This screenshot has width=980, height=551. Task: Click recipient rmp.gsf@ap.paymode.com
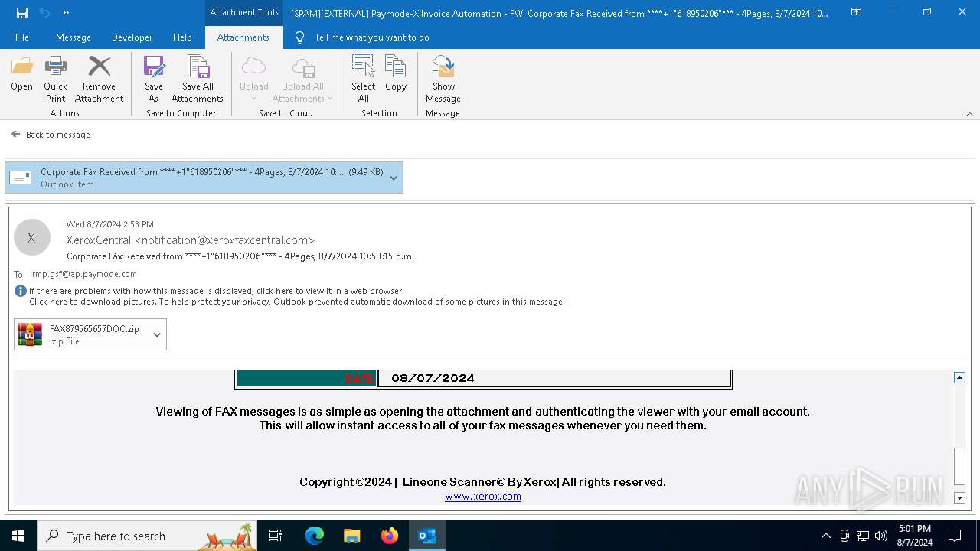coord(84,274)
